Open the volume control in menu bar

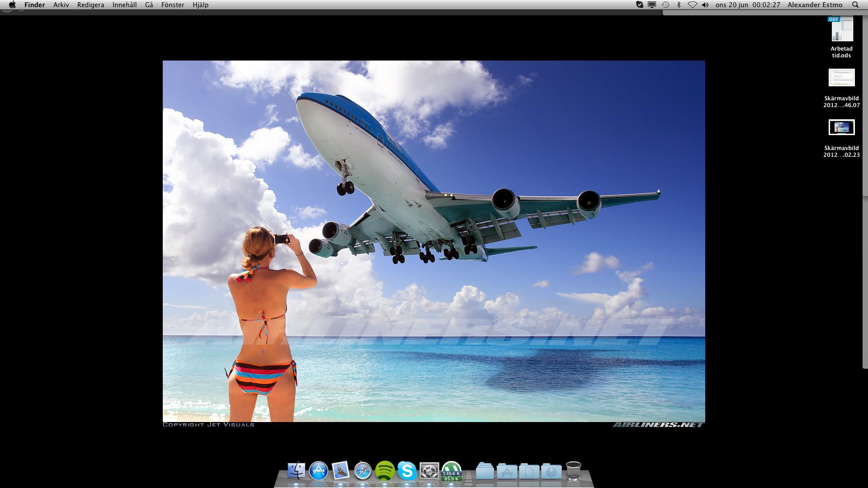[x=705, y=5]
